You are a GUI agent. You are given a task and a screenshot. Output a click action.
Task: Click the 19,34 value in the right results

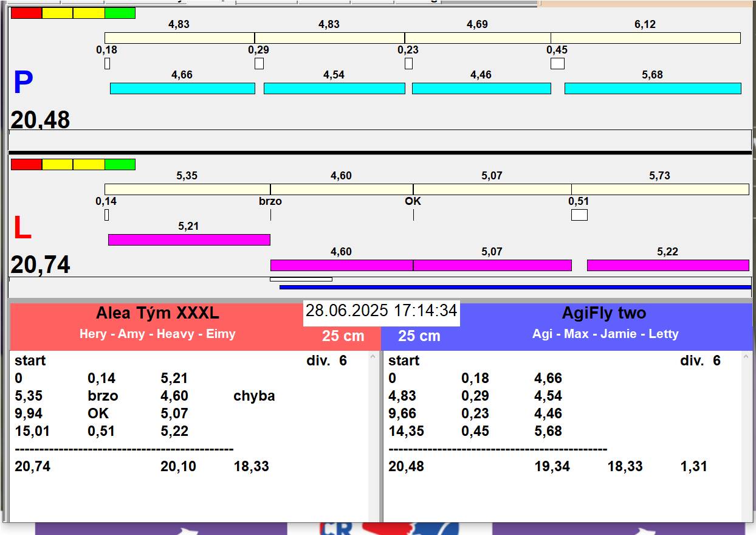tap(552, 466)
